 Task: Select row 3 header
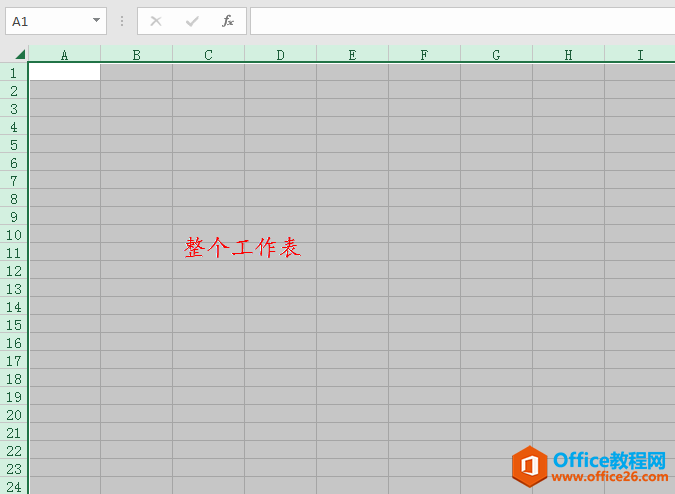[x=14, y=109]
